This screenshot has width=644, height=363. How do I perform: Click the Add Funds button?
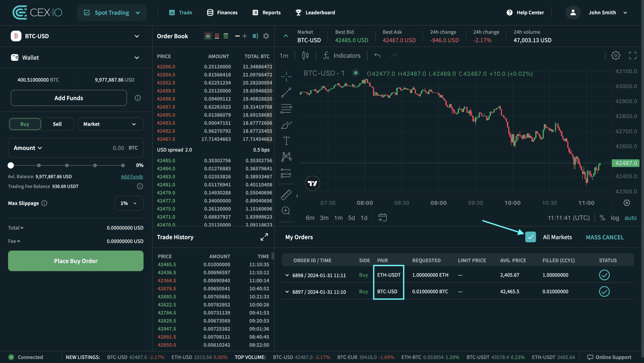(x=69, y=98)
